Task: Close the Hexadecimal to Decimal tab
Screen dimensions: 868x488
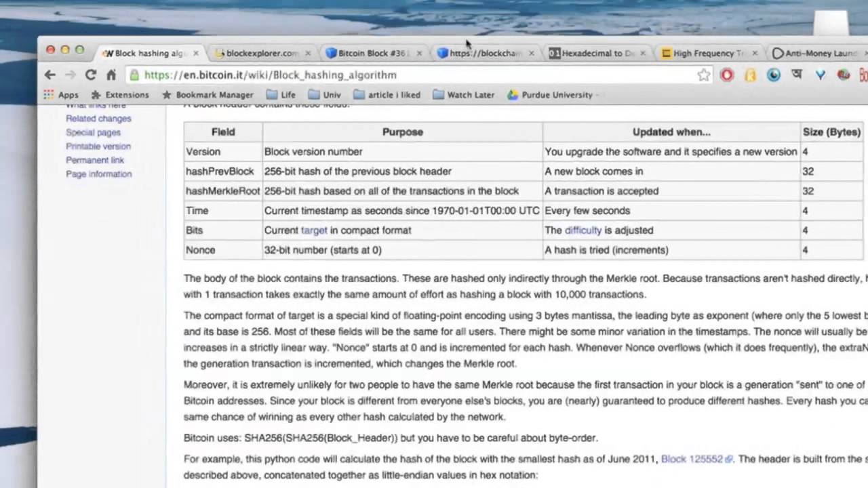Action: [x=643, y=53]
